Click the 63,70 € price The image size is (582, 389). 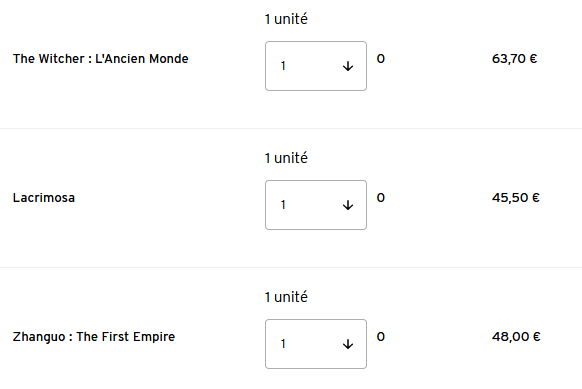pos(514,59)
